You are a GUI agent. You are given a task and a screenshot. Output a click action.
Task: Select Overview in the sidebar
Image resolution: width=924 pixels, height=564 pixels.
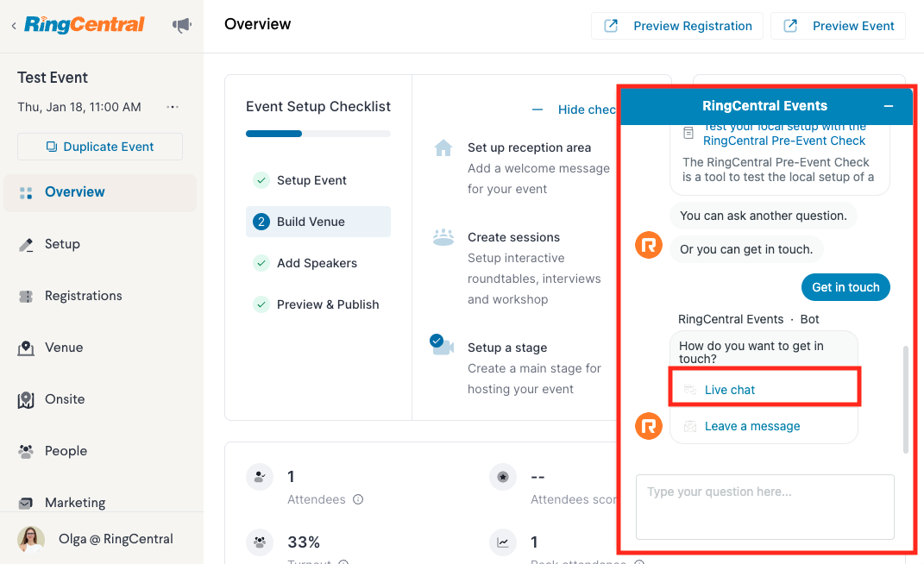click(x=100, y=192)
